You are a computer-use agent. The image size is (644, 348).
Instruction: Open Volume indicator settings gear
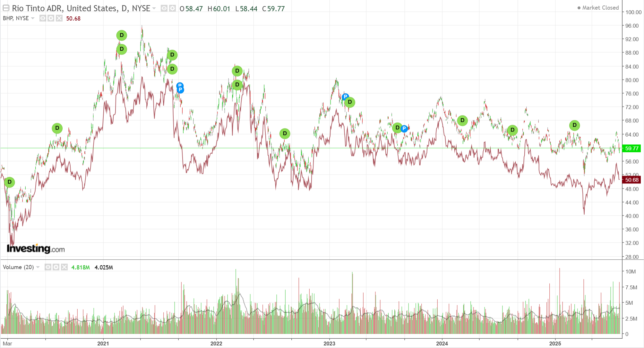pyautogui.click(x=56, y=267)
